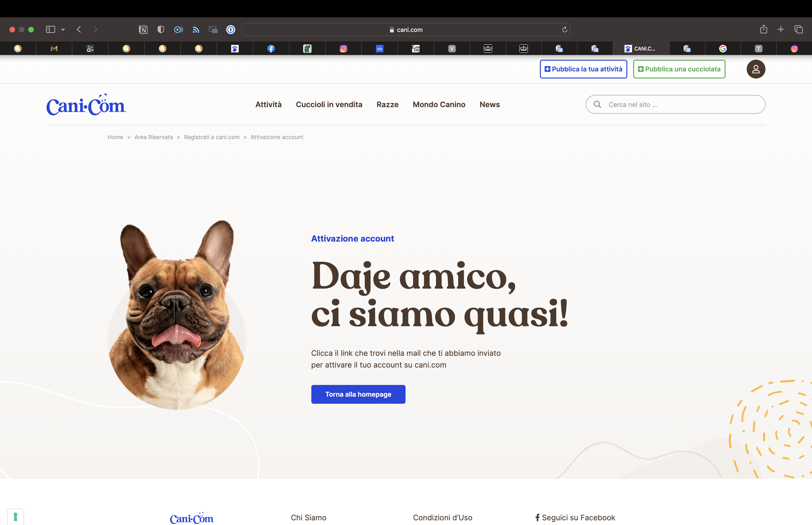Image resolution: width=812 pixels, height=525 pixels.
Task: Open the News menu item
Action: coord(490,105)
